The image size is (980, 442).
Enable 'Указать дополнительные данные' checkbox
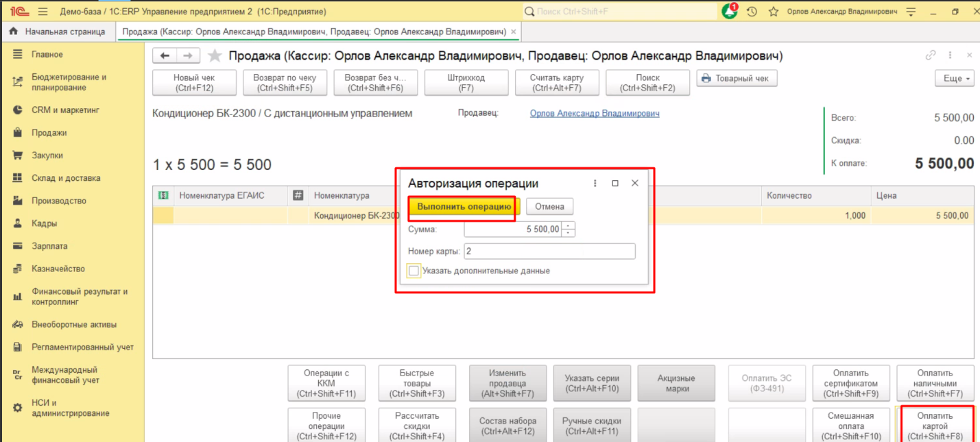coord(414,271)
